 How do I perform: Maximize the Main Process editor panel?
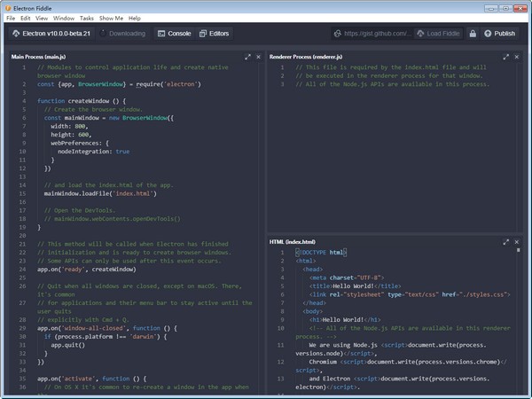coord(248,57)
